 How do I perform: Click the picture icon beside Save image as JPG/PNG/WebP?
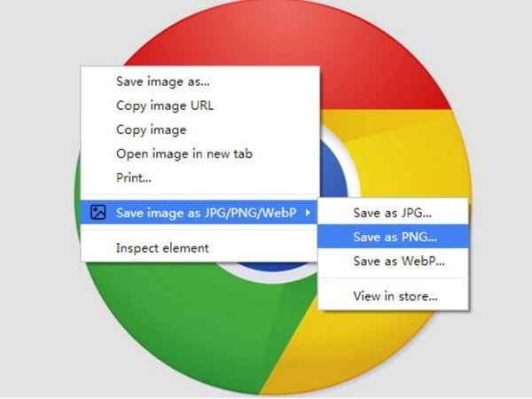[x=98, y=213]
